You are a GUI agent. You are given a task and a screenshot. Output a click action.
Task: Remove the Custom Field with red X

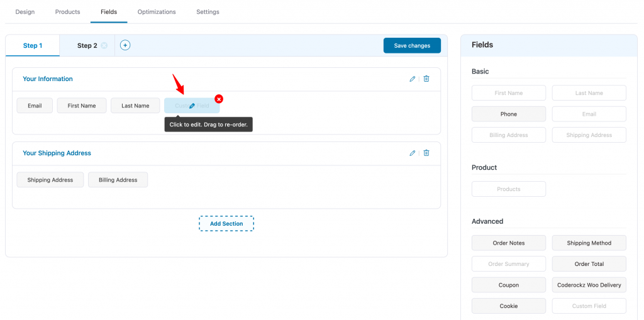tap(219, 99)
